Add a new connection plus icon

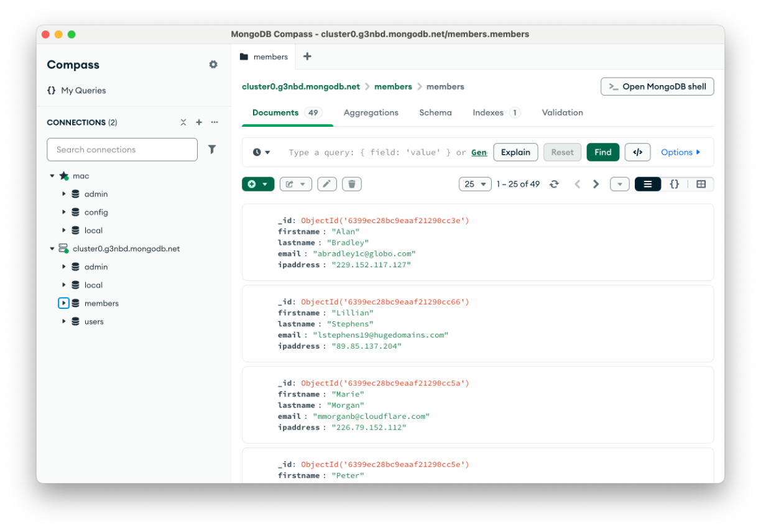click(x=199, y=122)
